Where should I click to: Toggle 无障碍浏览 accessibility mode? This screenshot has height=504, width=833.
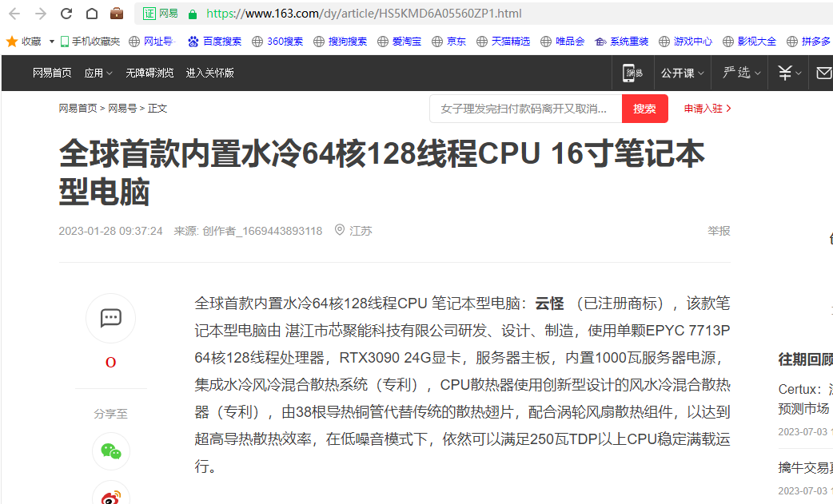(x=149, y=73)
